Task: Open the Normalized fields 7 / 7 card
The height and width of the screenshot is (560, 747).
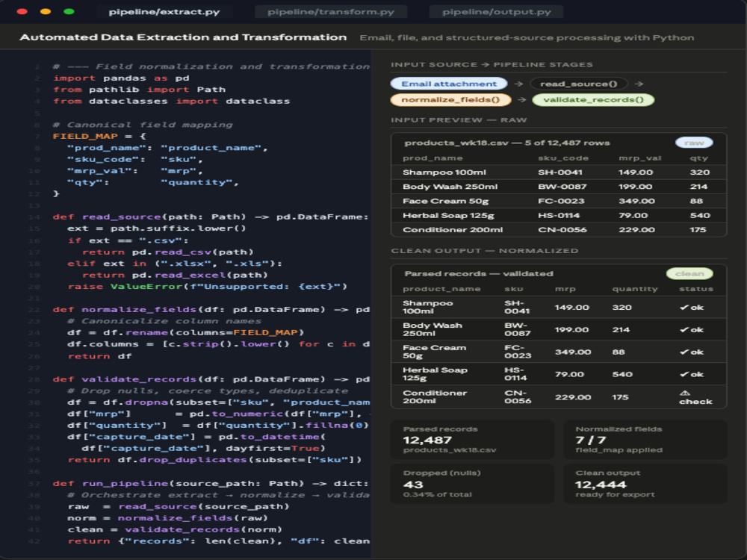Action: click(645, 440)
